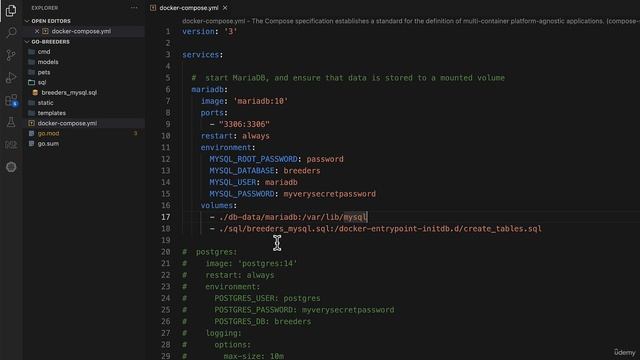The height and width of the screenshot is (360, 640).
Task: Open the Explorer view in the activity bar
Action: (x=11, y=11)
